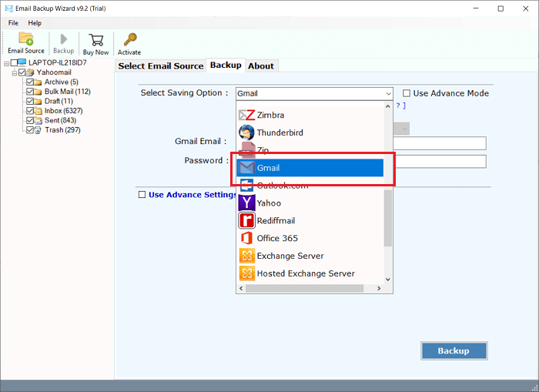The width and height of the screenshot is (539, 392).
Task: Uncheck the Draft (11) checkbox
Action: point(30,101)
